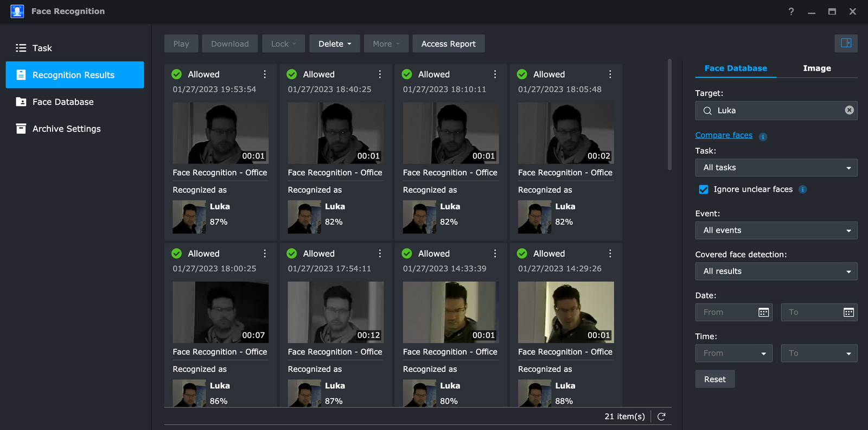Uncheck Ignore unclear faces checkbox
The image size is (868, 430).
pos(704,189)
